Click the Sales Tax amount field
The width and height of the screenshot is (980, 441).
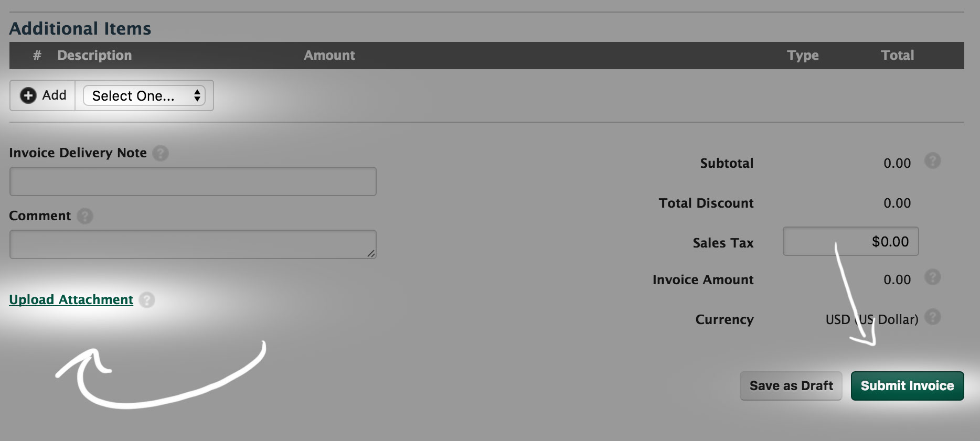(850, 241)
